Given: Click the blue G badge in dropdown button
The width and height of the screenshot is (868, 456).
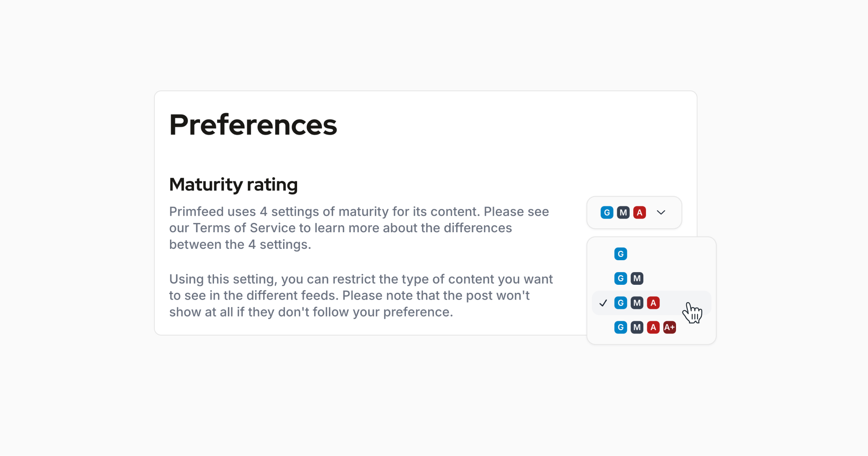Looking at the screenshot, I should point(606,212).
